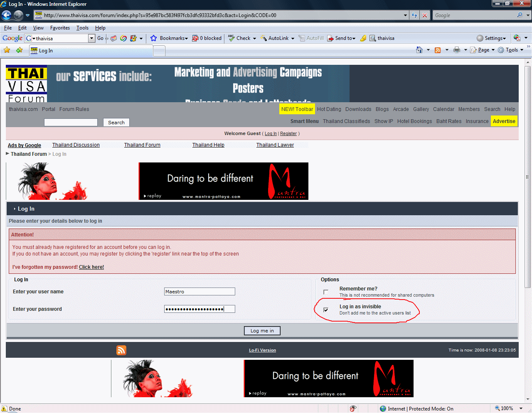The height and width of the screenshot is (413, 532).
Task: Stop page loading with the red X
Action: coord(425,15)
